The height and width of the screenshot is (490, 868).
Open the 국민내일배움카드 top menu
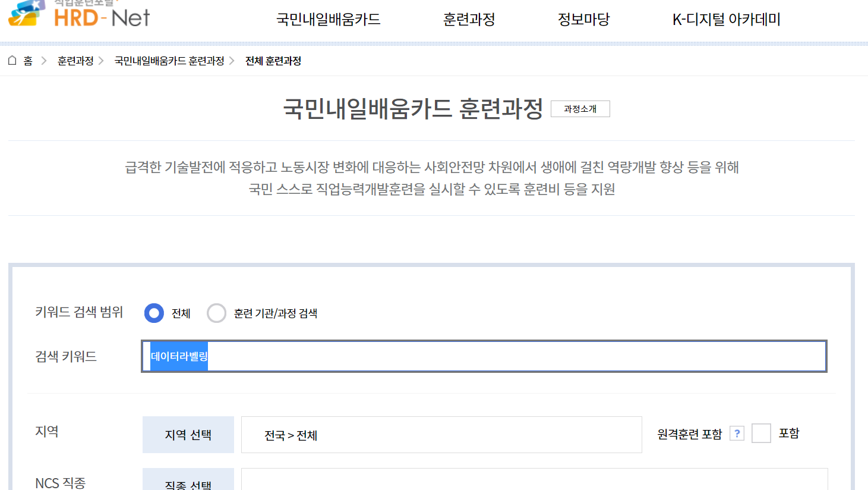[x=328, y=20]
